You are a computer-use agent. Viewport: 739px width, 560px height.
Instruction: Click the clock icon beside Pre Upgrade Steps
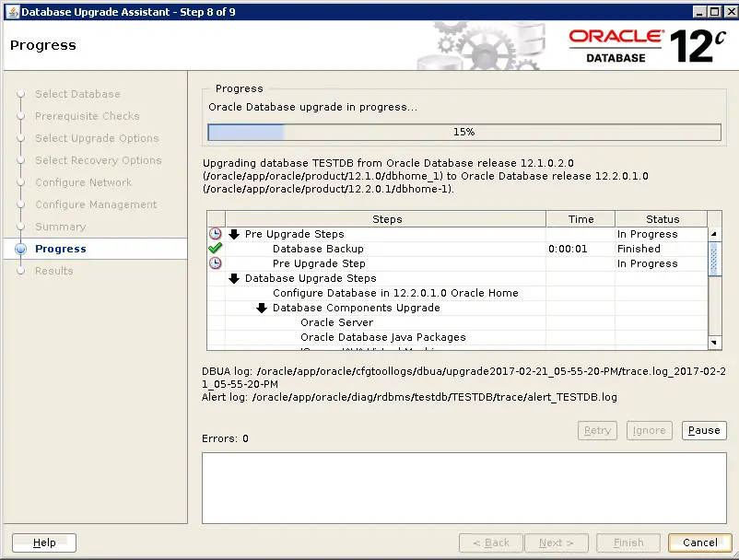coord(216,234)
